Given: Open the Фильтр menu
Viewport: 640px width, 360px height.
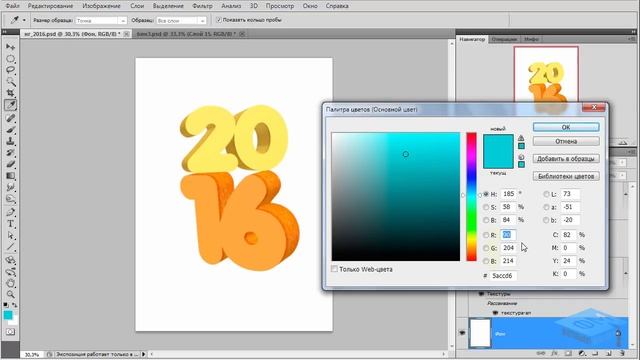Looking at the screenshot, I should [202, 6].
